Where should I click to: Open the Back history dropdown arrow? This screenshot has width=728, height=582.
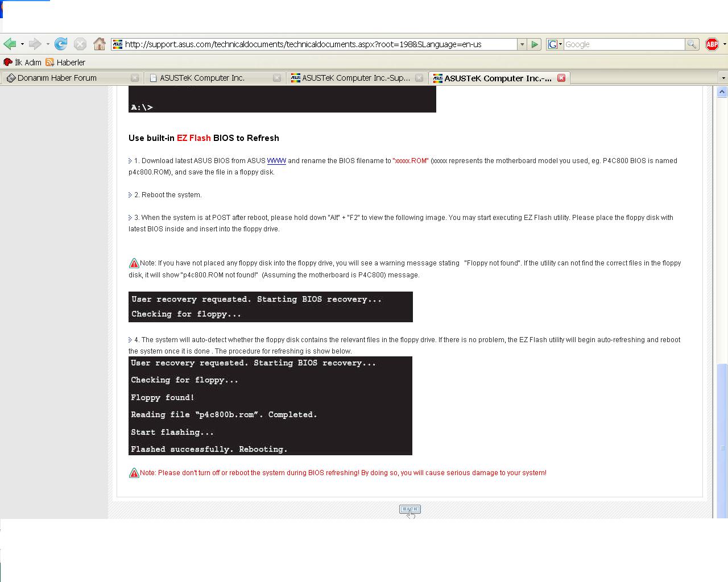(22, 44)
